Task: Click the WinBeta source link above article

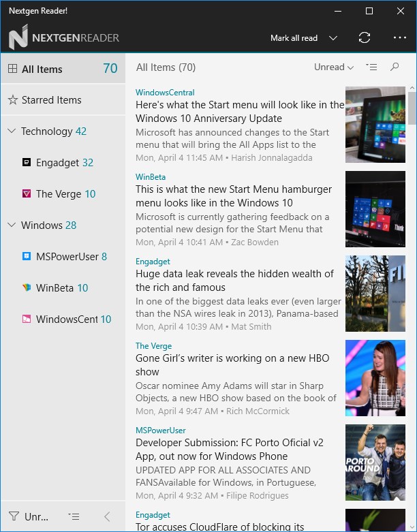Action: [151, 177]
